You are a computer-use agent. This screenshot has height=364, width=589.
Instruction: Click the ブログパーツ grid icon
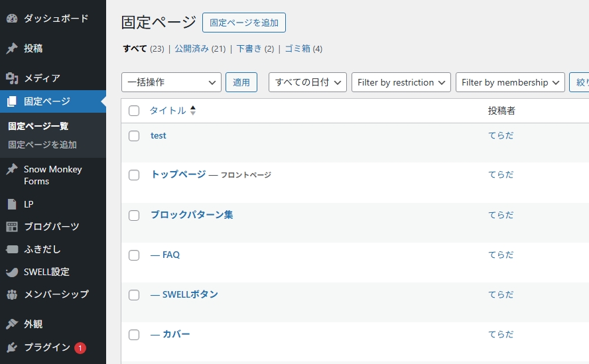[12, 227]
